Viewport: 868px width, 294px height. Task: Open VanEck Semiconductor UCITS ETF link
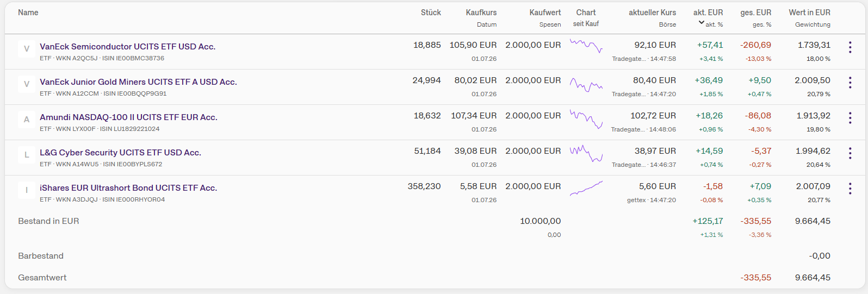click(x=127, y=47)
